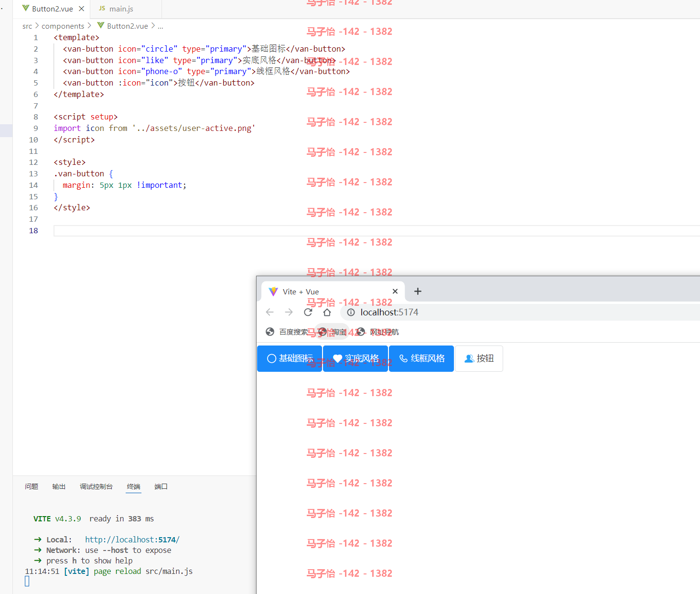Screen dimensions: 700x594
Task: Place cursor on empty line 18
Action: [377, 231]
